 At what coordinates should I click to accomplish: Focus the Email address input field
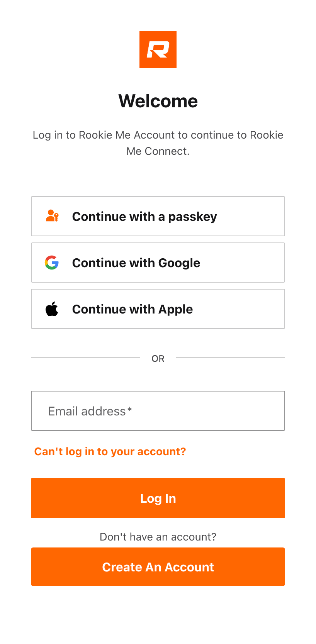[158, 411]
